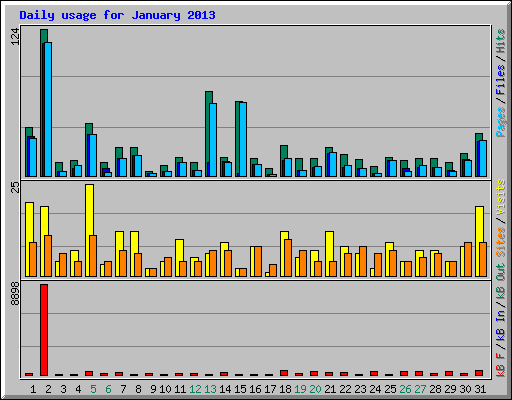Click day label 2 on the x-axis
Screen dimensions: 512x400
point(48,389)
